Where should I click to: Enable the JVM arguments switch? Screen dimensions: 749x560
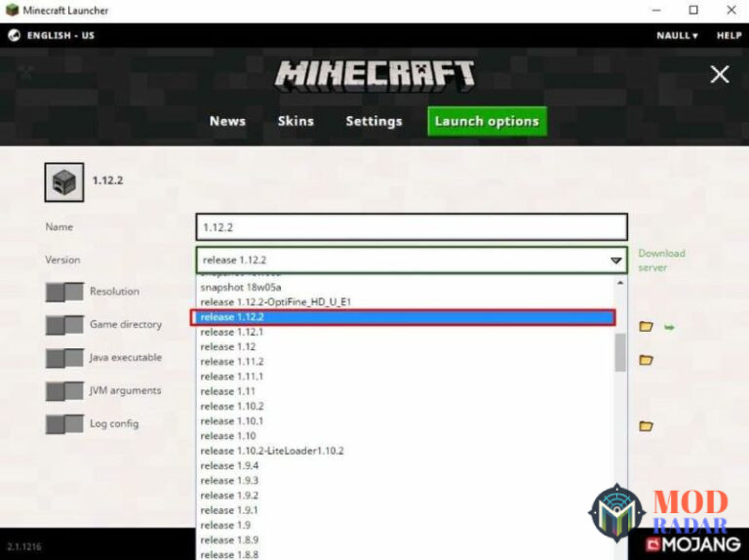[x=64, y=391]
